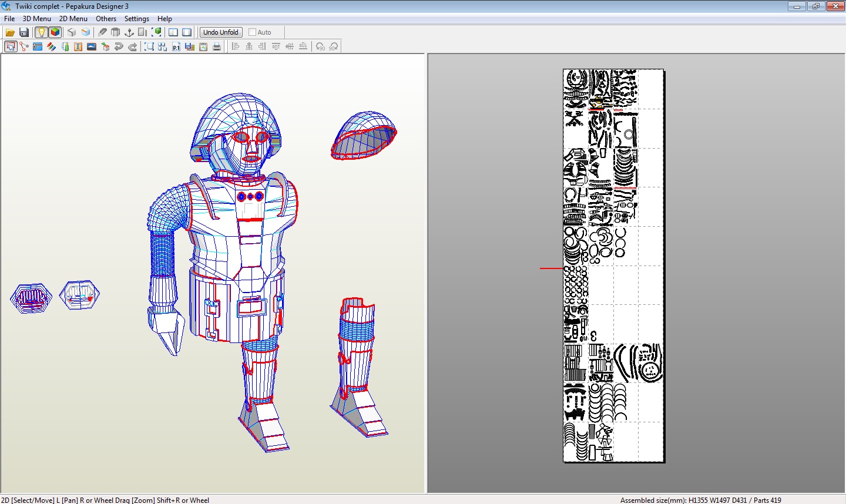Click the align right icon
This screenshot has height=504, width=846.
(x=262, y=46)
